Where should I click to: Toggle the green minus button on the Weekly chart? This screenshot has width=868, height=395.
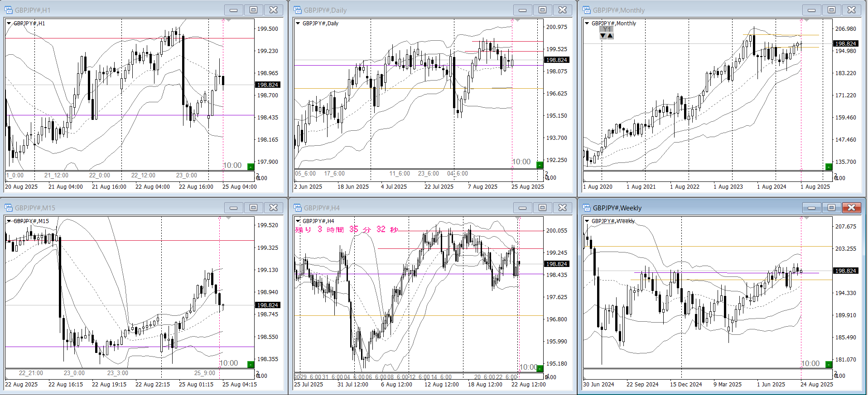pos(829,365)
